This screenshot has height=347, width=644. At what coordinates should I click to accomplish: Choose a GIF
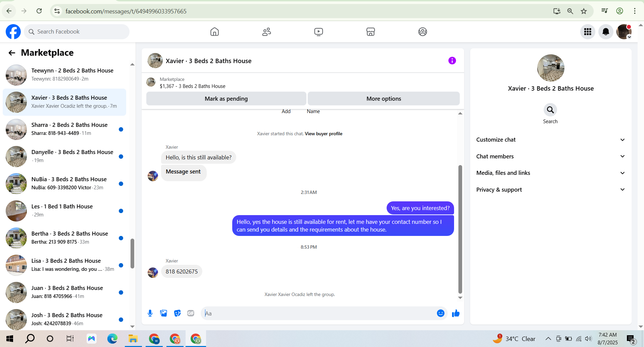coord(191,313)
